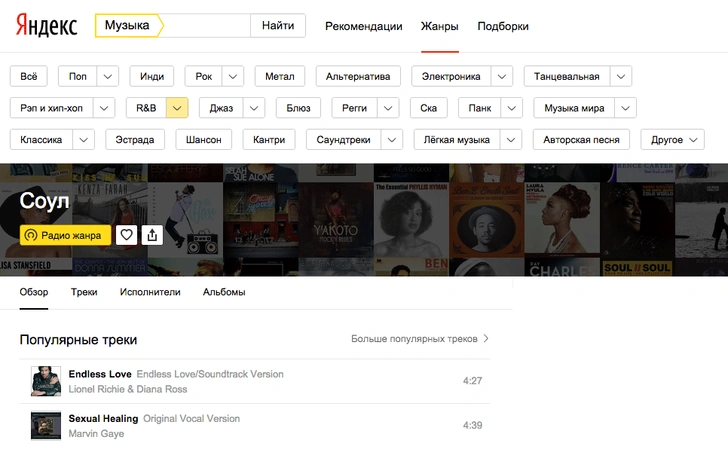Open the Endless Love track title
728x449 pixels.
100,374
